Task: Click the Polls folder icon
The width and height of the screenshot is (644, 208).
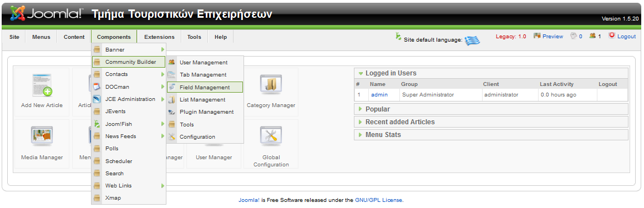Action: coord(97,149)
